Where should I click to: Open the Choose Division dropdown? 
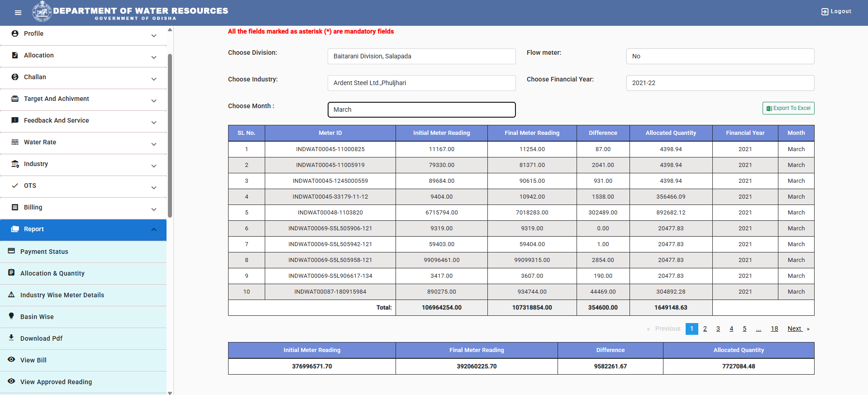point(421,56)
